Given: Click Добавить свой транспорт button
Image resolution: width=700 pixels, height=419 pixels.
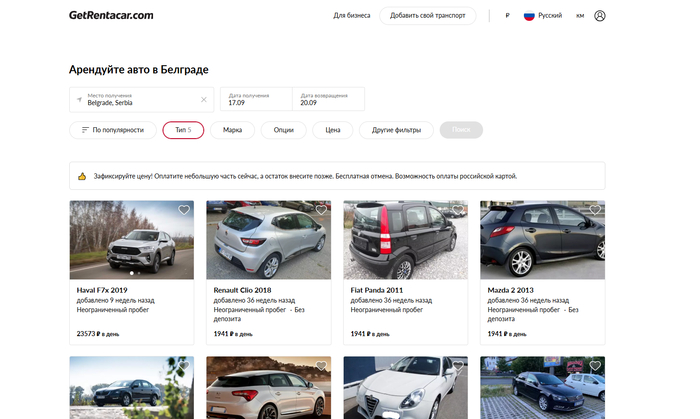Looking at the screenshot, I should click(428, 16).
